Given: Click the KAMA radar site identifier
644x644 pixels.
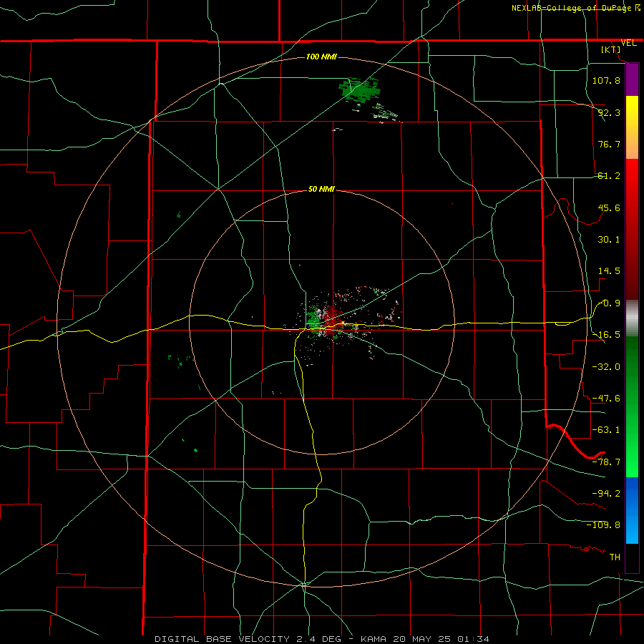Looking at the screenshot, I should 374,639.
